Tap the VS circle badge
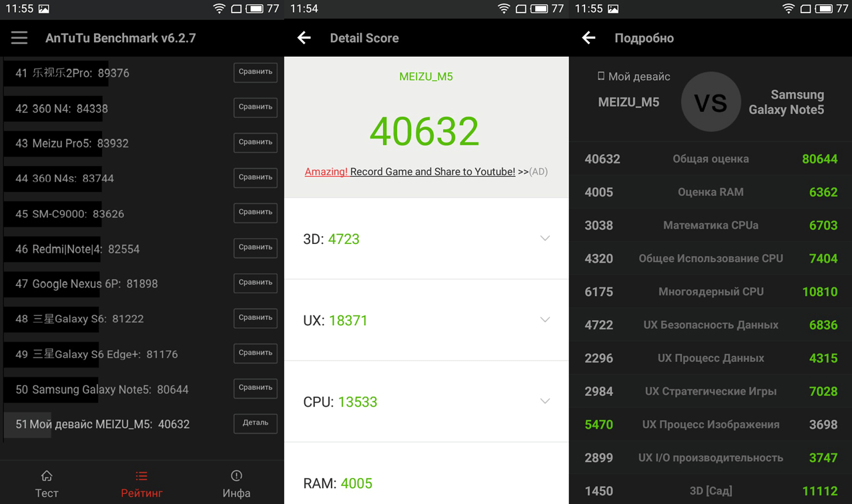Viewport: 852px width, 504px height. point(711,102)
